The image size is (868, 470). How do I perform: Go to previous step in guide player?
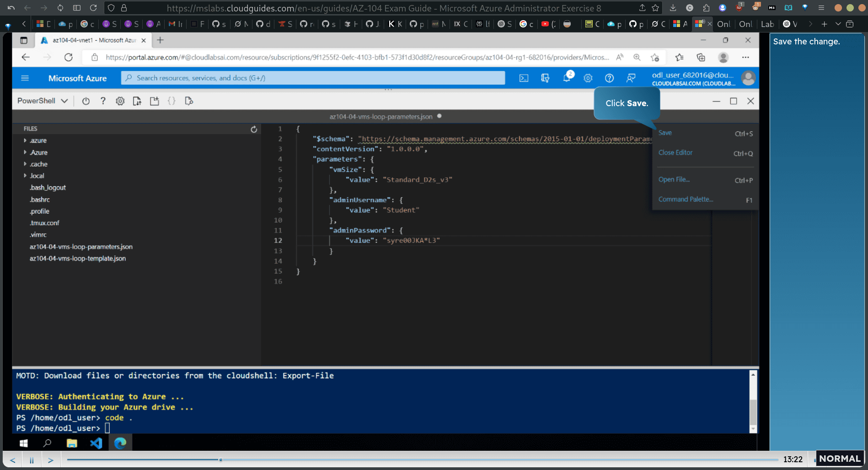click(x=13, y=460)
